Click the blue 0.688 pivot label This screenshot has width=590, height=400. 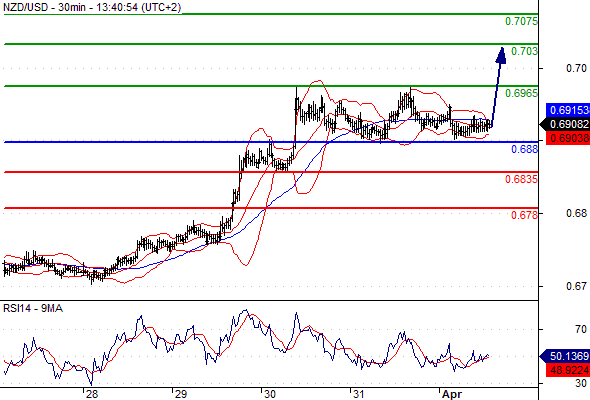click(x=524, y=149)
